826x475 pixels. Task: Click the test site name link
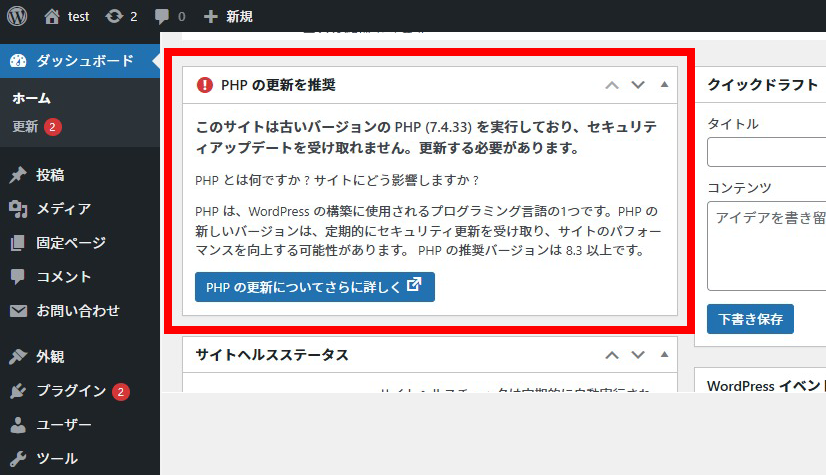click(78, 17)
